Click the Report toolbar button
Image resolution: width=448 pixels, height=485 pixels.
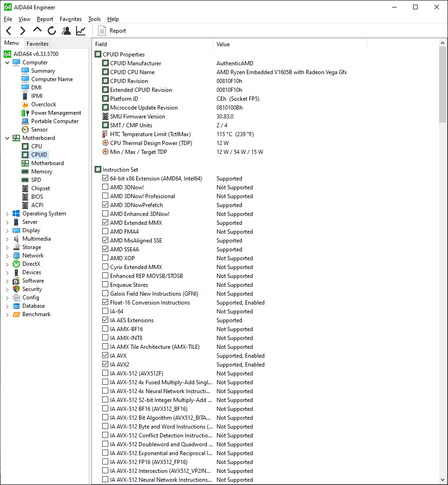(x=112, y=31)
